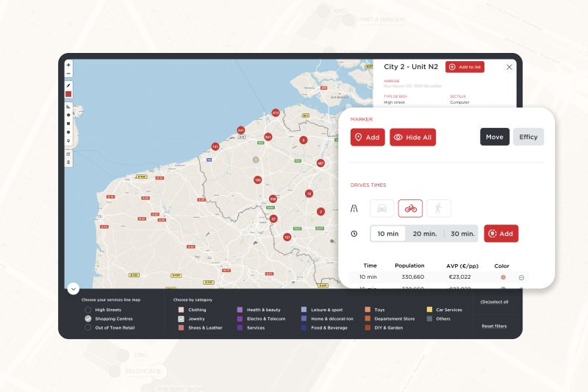Select the rectangle shape tool
Image resolution: width=588 pixels, height=392 pixels.
[68, 124]
